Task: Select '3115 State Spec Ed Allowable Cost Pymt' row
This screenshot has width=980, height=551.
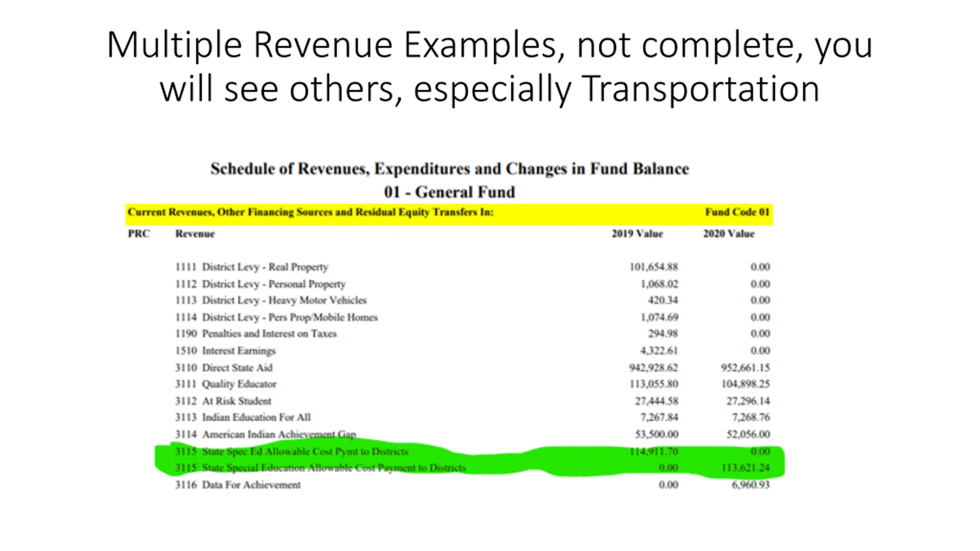Action: tap(472, 452)
